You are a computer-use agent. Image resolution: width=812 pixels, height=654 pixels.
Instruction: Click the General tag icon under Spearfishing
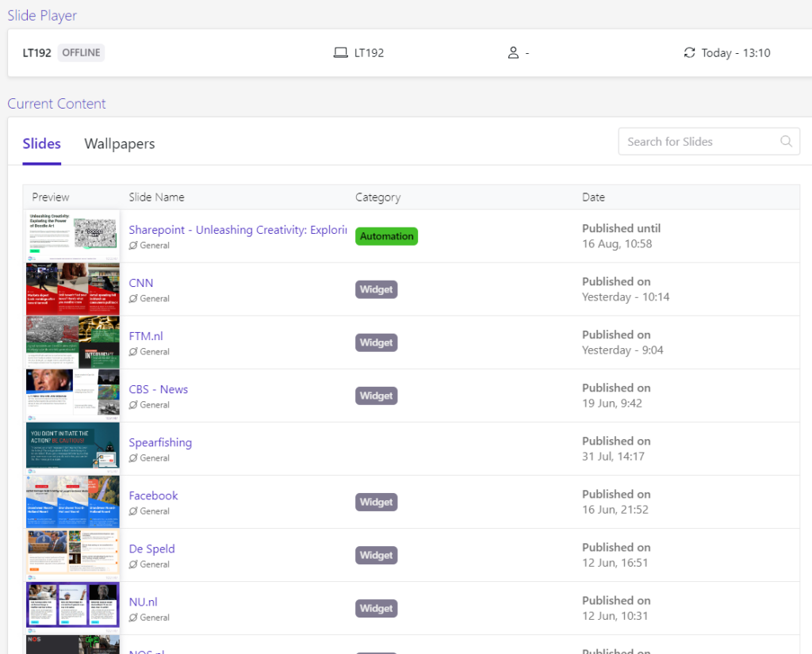pos(133,458)
